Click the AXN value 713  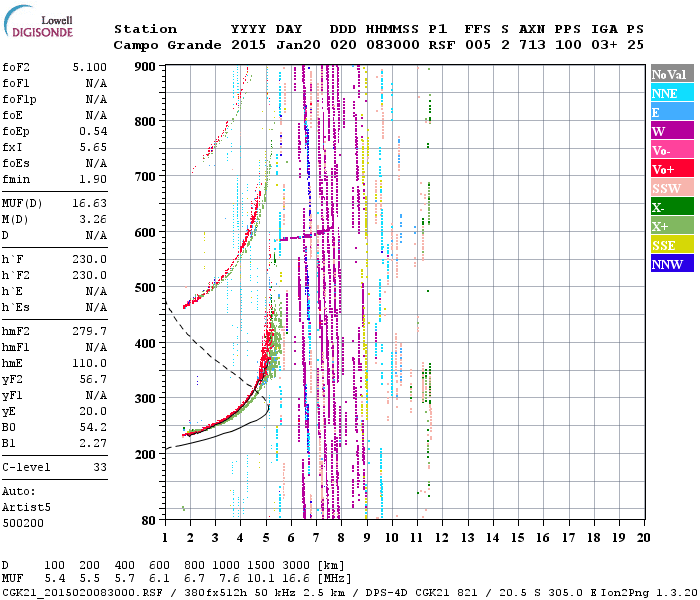[532, 45]
